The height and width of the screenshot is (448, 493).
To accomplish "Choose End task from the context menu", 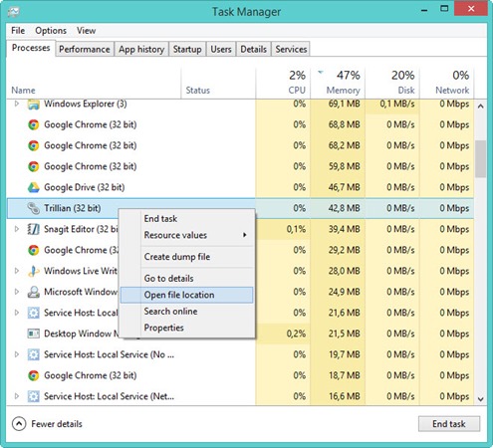I will [x=187, y=219].
